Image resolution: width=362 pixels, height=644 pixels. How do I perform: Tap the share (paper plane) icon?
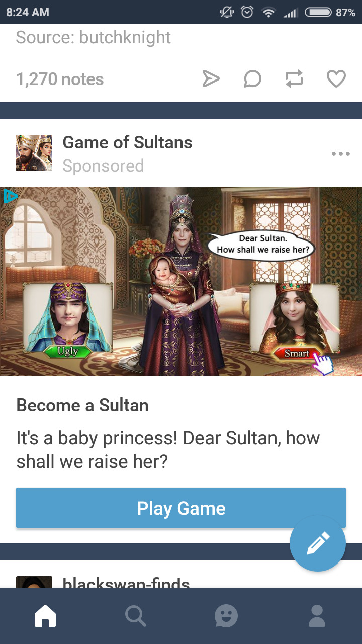(211, 79)
